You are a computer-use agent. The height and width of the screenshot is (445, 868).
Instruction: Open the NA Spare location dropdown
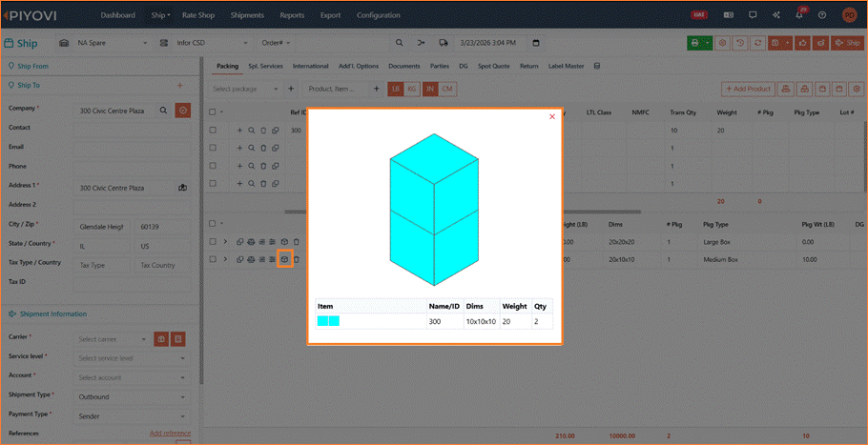[113, 43]
